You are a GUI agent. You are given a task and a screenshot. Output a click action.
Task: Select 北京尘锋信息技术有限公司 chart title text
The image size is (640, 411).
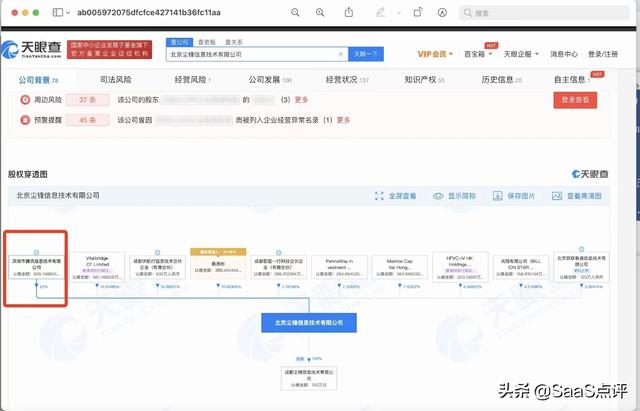(x=58, y=196)
